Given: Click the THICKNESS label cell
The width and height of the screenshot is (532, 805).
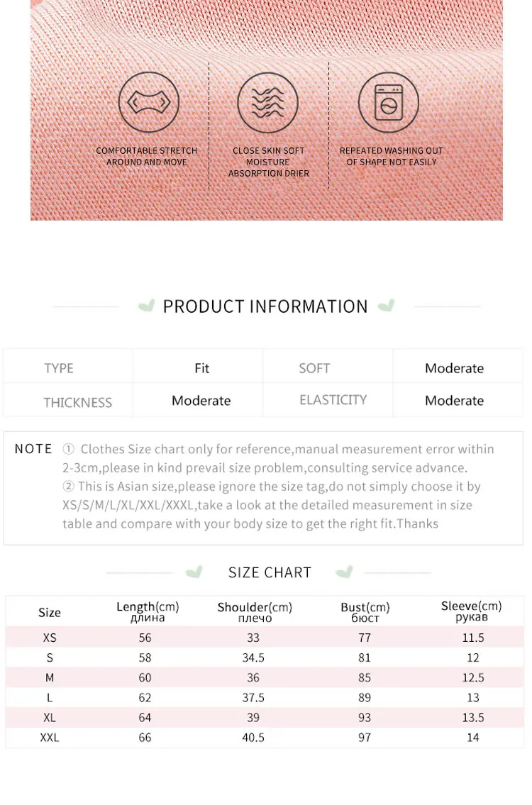Looking at the screenshot, I should 77,402.
